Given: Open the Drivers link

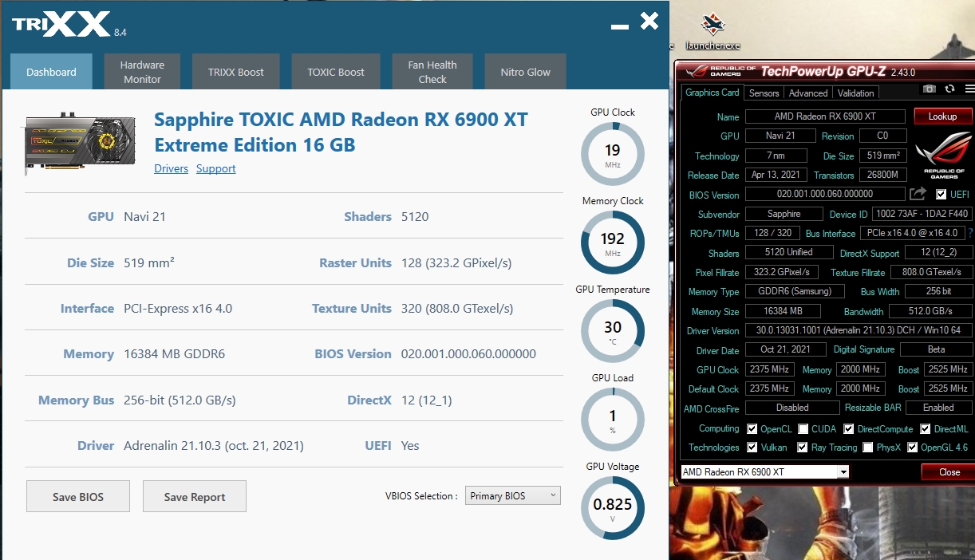Looking at the screenshot, I should [171, 168].
